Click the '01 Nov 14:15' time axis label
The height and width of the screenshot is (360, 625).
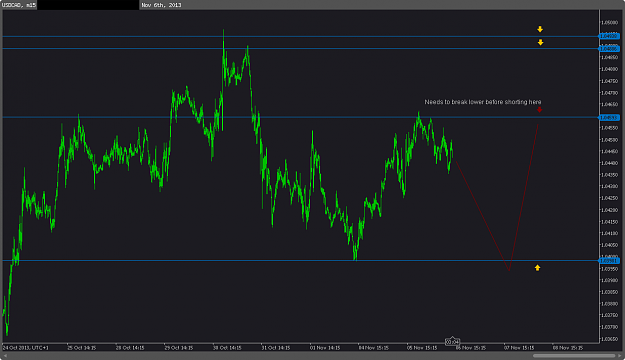click(x=325, y=348)
